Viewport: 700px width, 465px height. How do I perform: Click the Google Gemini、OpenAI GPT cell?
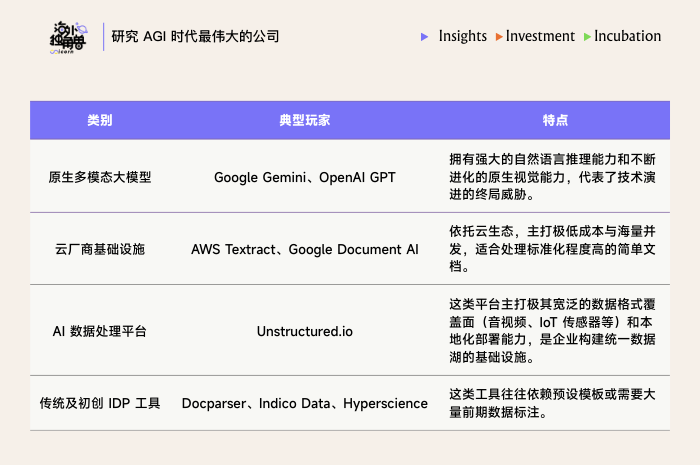click(305, 177)
